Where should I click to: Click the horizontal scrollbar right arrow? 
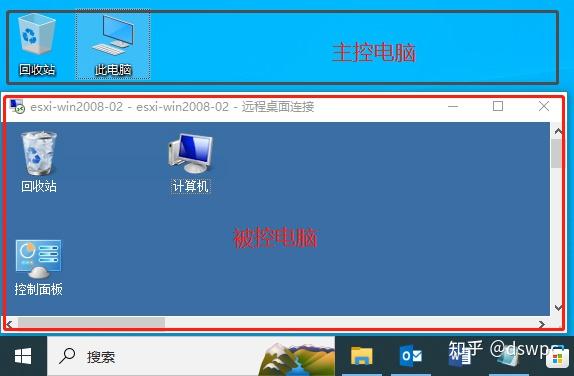click(541, 324)
